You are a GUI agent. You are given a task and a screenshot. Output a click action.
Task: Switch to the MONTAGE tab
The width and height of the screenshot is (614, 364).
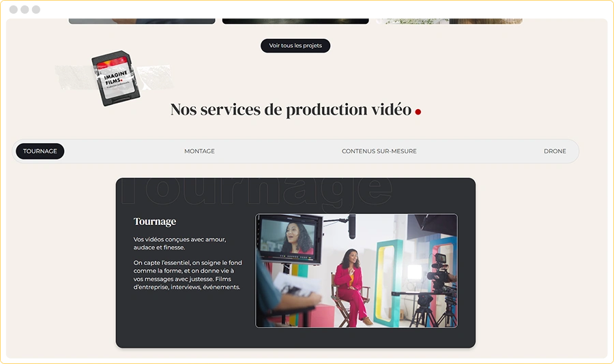[199, 151]
